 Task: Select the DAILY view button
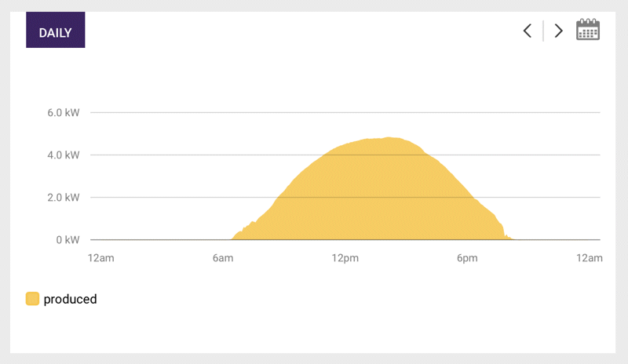click(x=55, y=30)
